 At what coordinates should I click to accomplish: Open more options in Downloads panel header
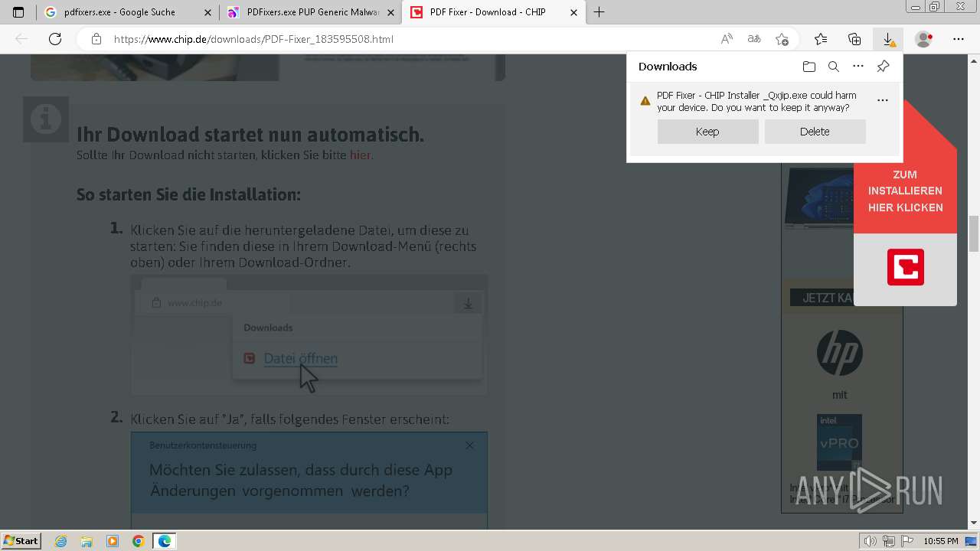(858, 67)
